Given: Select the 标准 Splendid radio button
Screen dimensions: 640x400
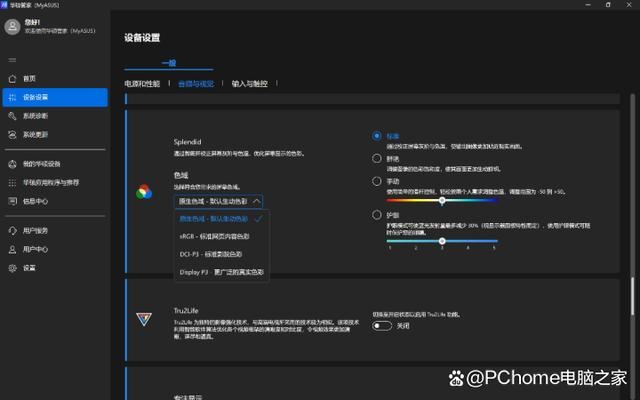Looking at the screenshot, I should (376, 136).
